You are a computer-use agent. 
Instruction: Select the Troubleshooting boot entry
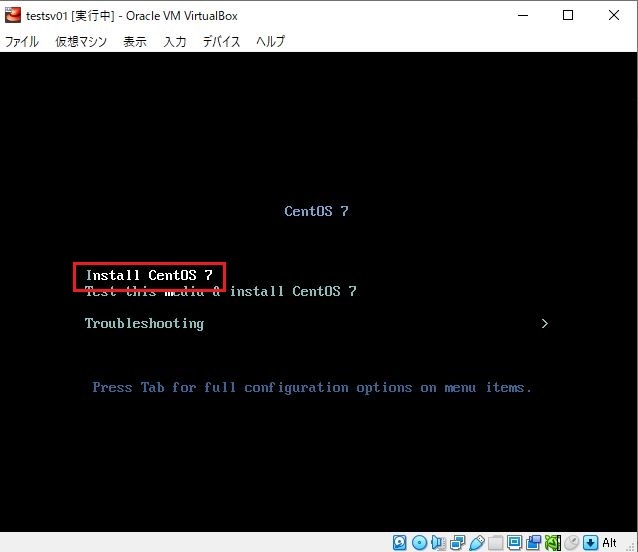144,324
